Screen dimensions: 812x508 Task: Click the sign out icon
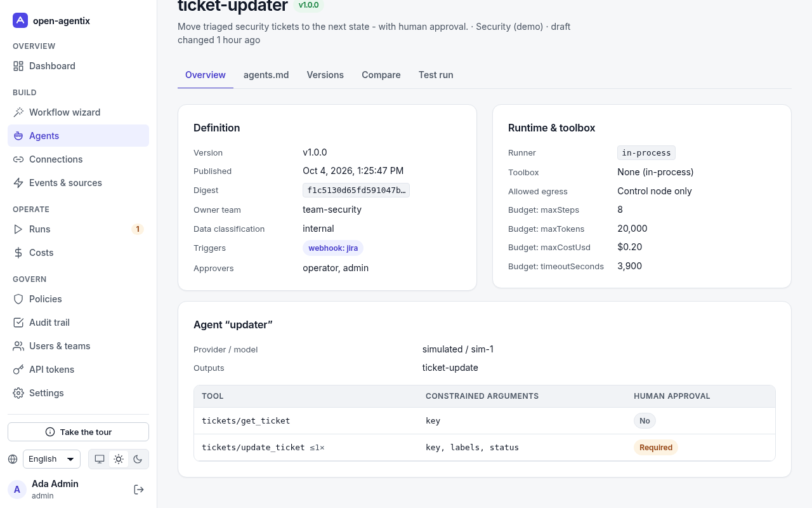[x=139, y=490]
